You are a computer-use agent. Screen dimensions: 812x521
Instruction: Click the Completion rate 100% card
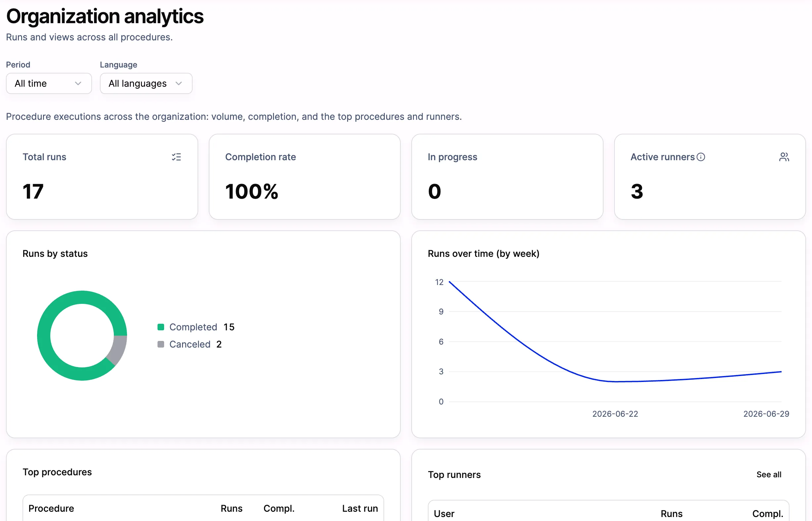305,177
